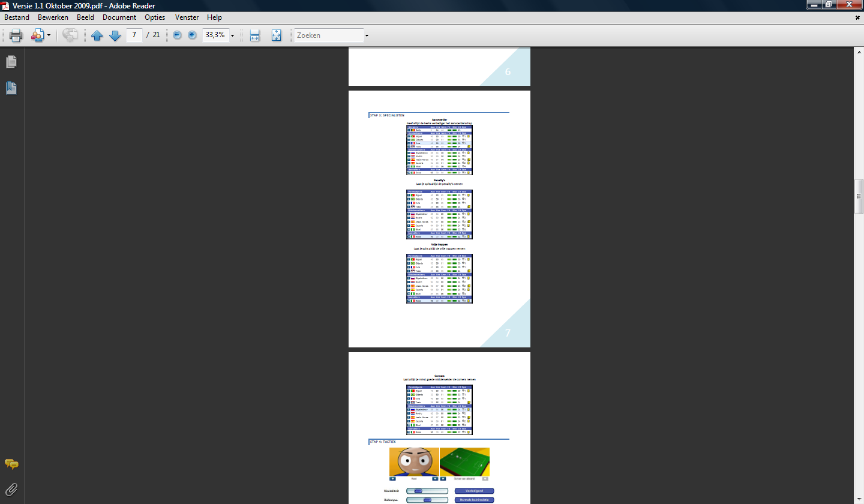Go to next page with down arrow
This screenshot has width=864, height=504.
[115, 35]
